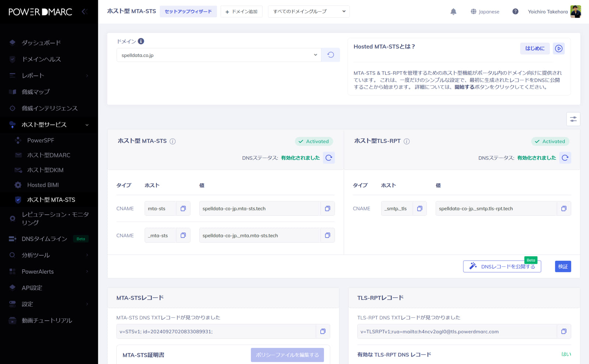Viewport: 589px width, 364px height.
Task: Click DNSレコードを公開する button
Action: pyautogui.click(x=502, y=266)
